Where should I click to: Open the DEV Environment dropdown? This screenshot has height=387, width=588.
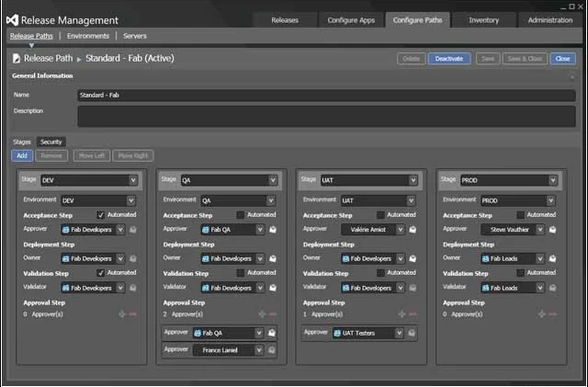130,200
